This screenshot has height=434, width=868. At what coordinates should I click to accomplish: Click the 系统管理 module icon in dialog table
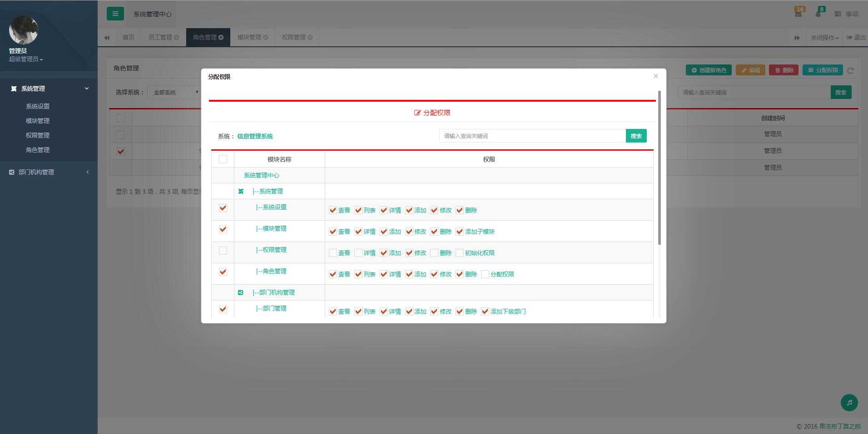pos(241,191)
